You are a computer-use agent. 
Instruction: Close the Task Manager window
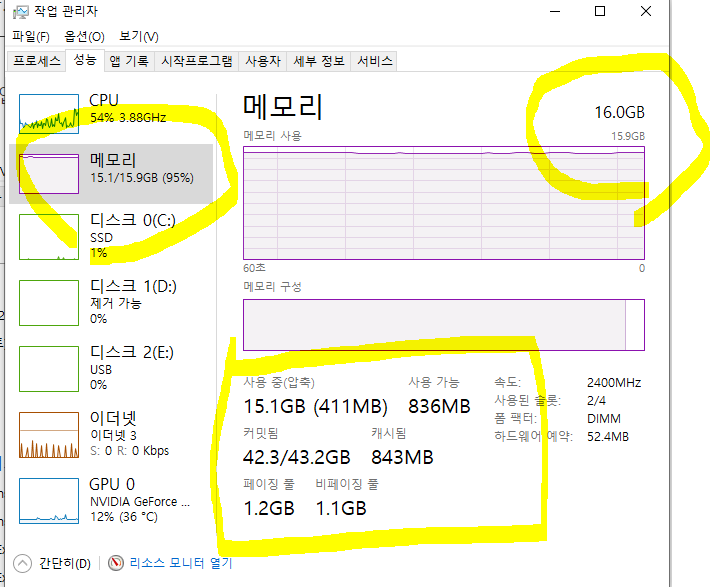click(646, 11)
